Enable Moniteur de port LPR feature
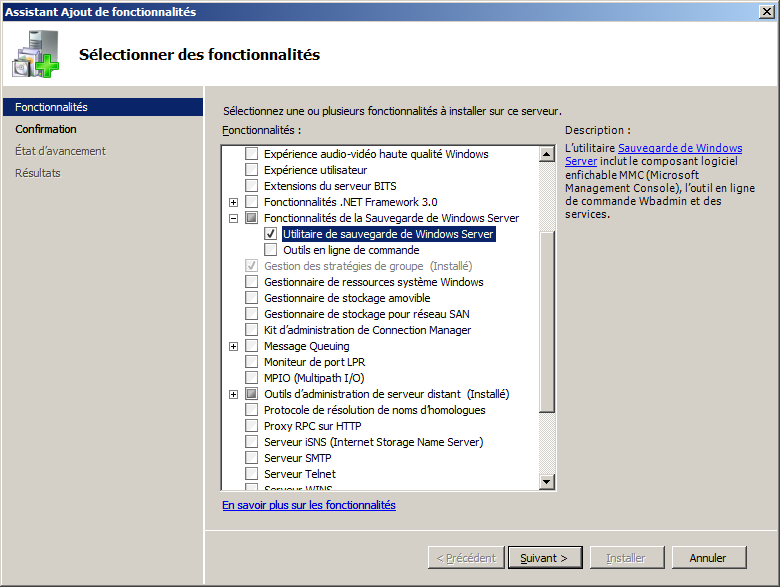The width and height of the screenshot is (780, 587). click(251, 362)
